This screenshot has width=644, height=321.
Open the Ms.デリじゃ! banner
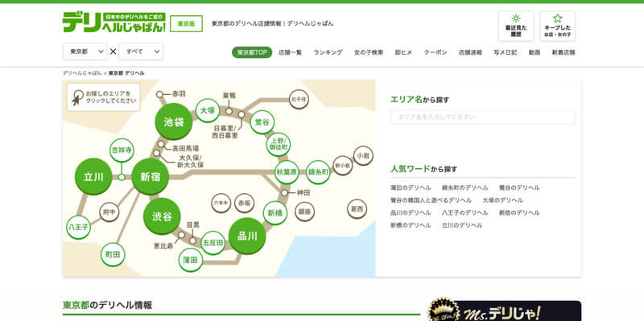click(x=505, y=311)
